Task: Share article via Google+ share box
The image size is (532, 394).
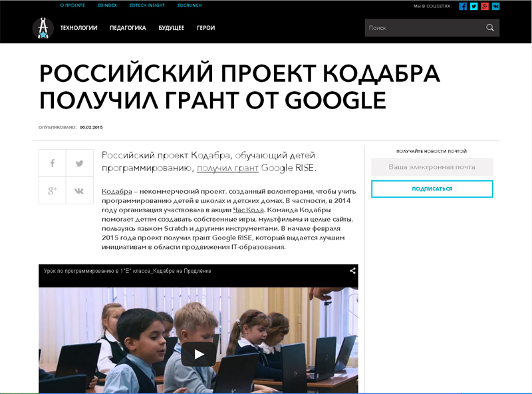Action: coord(53,190)
